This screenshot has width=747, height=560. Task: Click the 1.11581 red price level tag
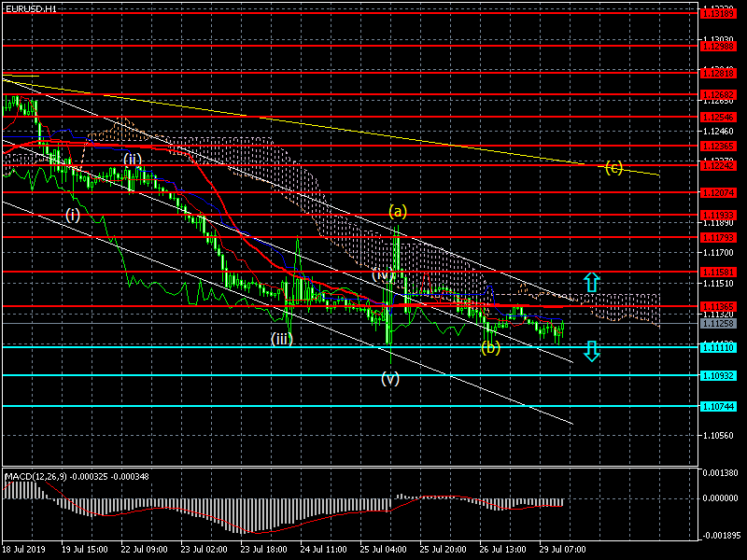tap(718, 273)
